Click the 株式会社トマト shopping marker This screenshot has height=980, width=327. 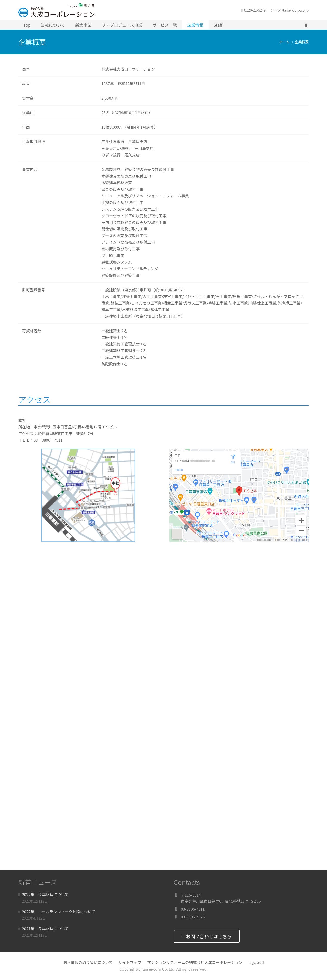(247, 500)
